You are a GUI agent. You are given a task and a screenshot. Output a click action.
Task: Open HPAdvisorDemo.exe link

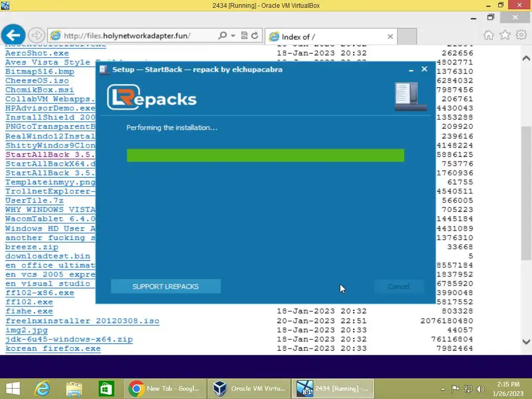pyautogui.click(x=50, y=108)
